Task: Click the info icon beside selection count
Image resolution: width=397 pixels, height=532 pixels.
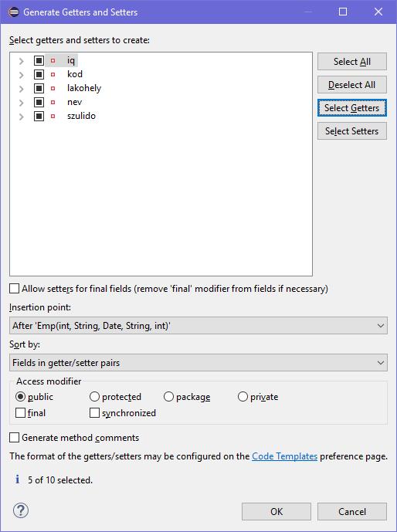Action: pyautogui.click(x=17, y=479)
